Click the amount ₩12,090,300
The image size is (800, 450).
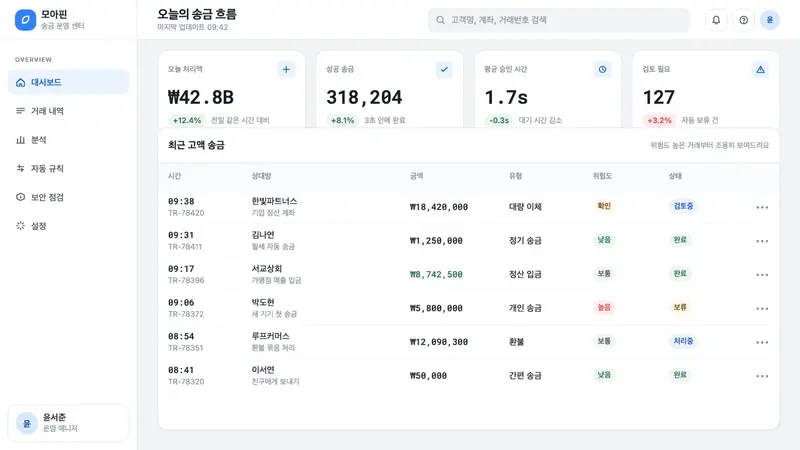point(439,342)
